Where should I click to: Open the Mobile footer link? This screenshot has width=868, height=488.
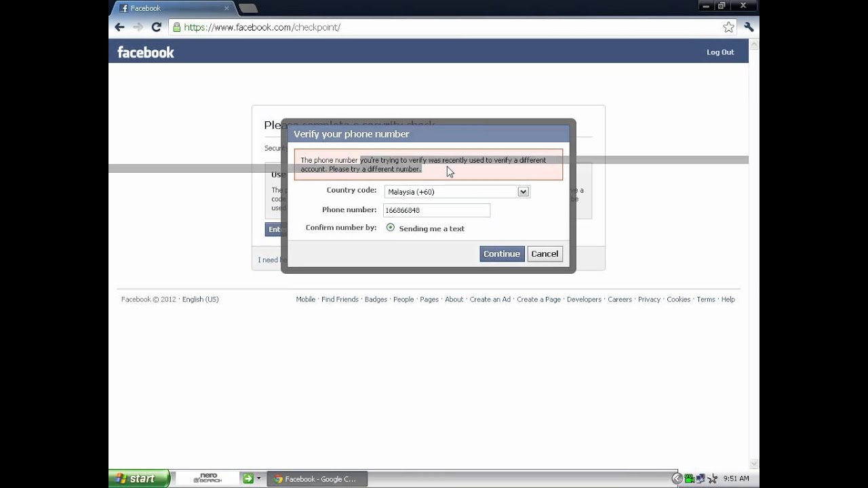coord(306,299)
